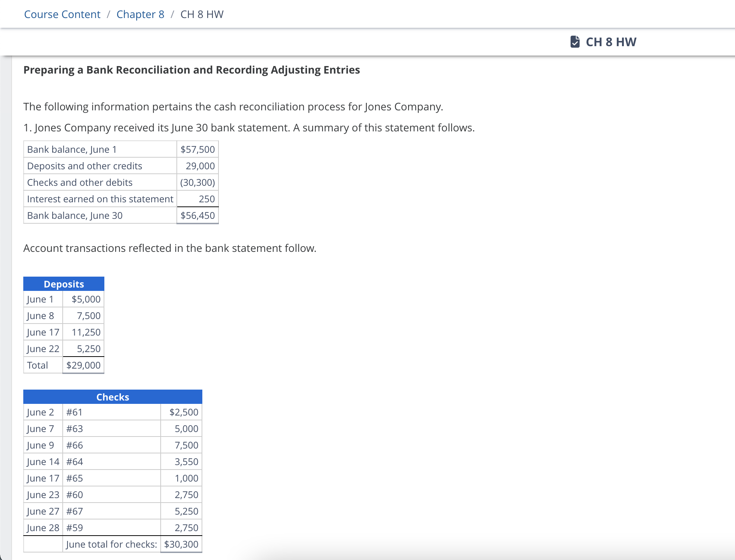The image size is (735, 560).
Task: Select check #59 row entry
Action: tap(113, 528)
